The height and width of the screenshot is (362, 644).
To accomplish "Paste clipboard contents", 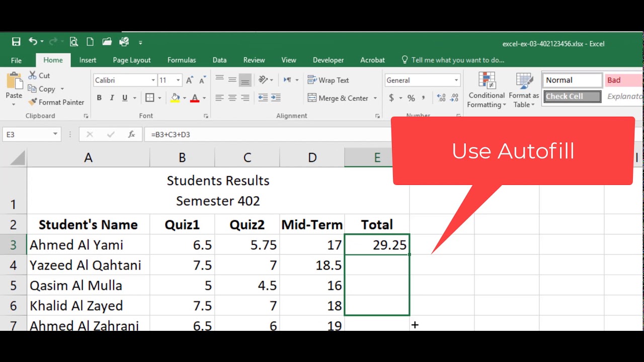I will (x=14, y=88).
